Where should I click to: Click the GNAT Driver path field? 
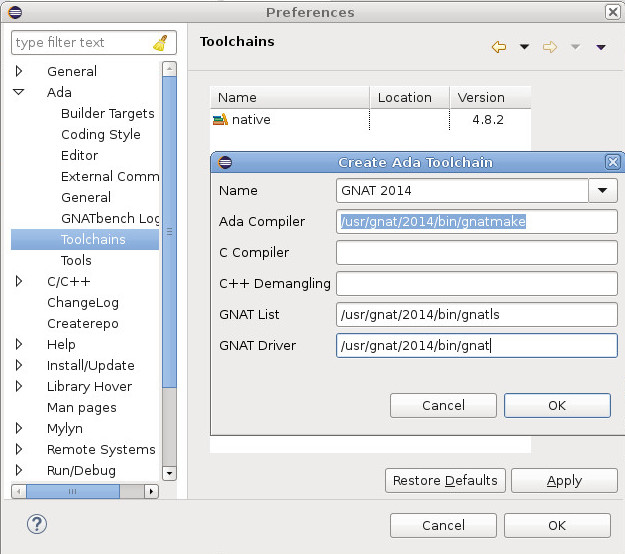click(x=477, y=346)
